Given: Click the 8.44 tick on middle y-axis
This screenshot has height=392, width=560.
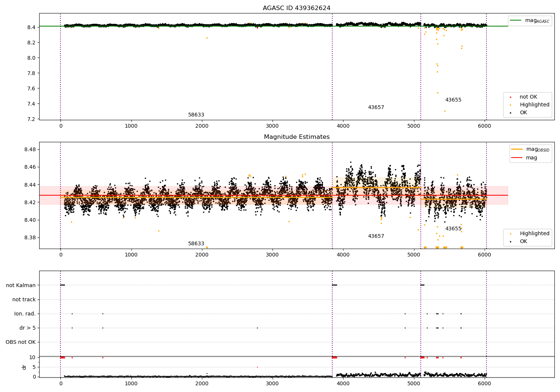Looking at the screenshot, I should coord(30,185).
